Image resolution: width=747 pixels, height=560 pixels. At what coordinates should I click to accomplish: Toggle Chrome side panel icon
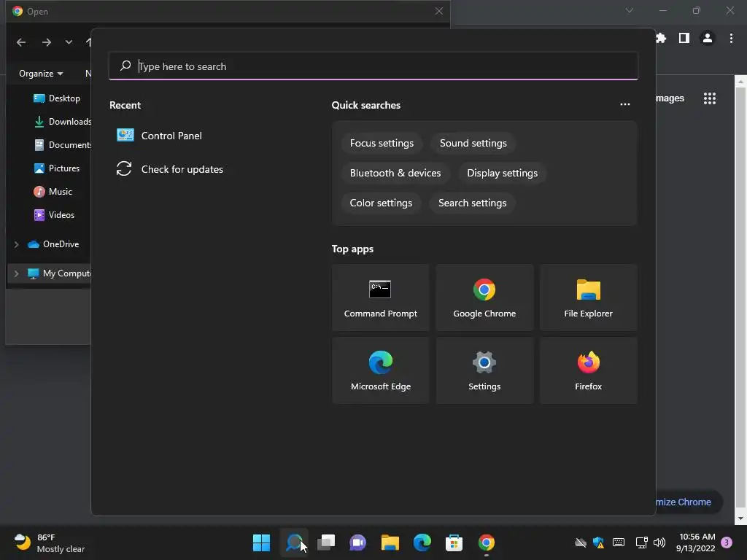pyautogui.click(x=684, y=38)
